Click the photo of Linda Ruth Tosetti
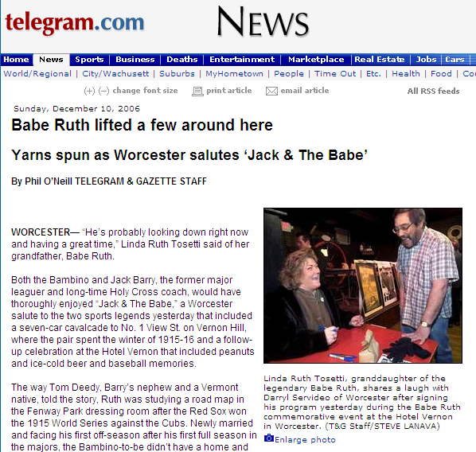Viewport: 476px width, 452px height. click(x=363, y=286)
